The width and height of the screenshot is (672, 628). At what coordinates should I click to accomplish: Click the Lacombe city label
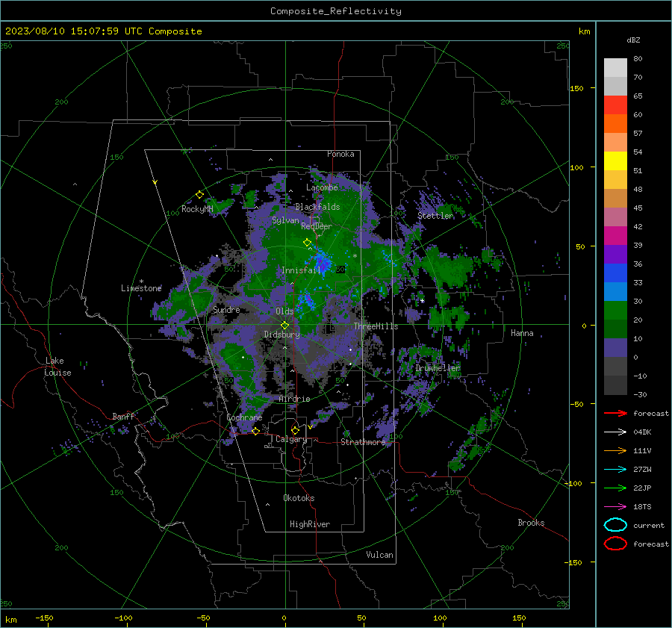(x=322, y=187)
